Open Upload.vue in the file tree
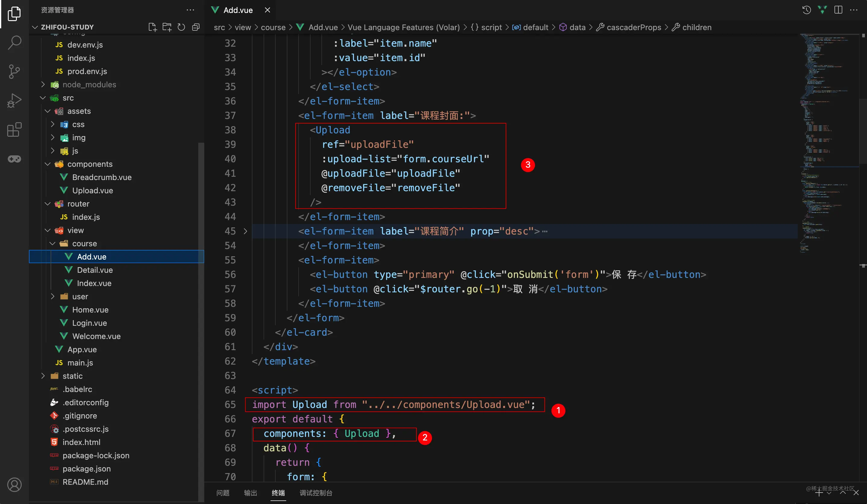 92,191
